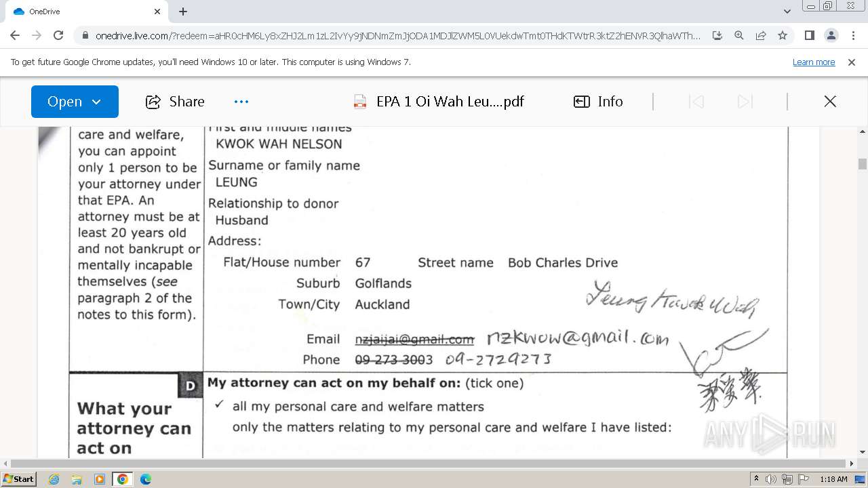
Task: Open the tab search dropdown arrow
Action: [x=787, y=12]
